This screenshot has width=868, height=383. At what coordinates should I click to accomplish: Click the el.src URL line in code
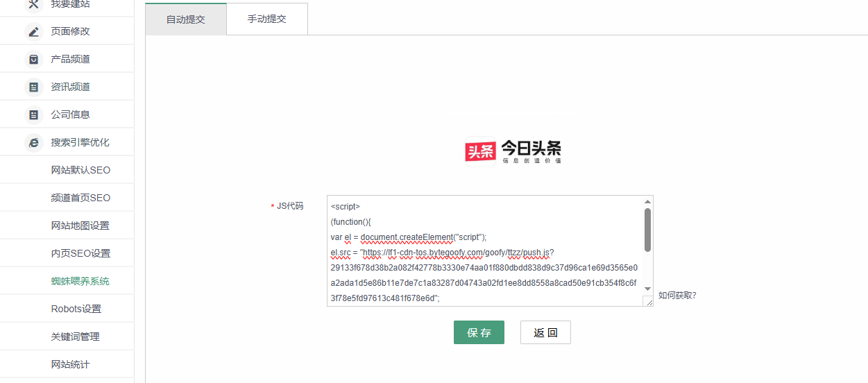[x=443, y=253]
